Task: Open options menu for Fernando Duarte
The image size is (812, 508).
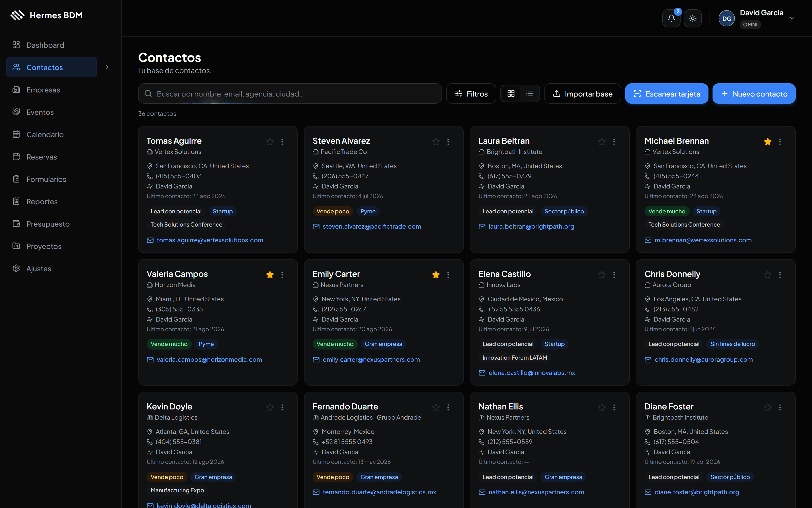Action: tap(448, 407)
